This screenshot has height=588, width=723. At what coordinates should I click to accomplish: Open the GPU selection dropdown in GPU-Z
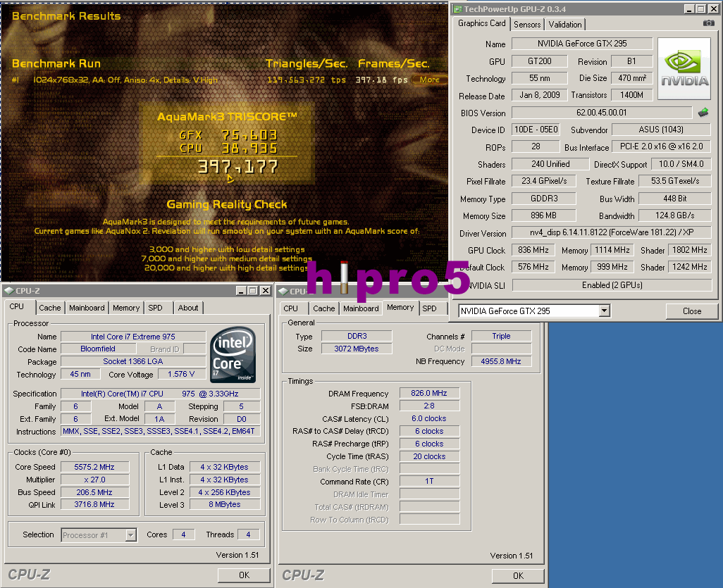click(x=604, y=311)
